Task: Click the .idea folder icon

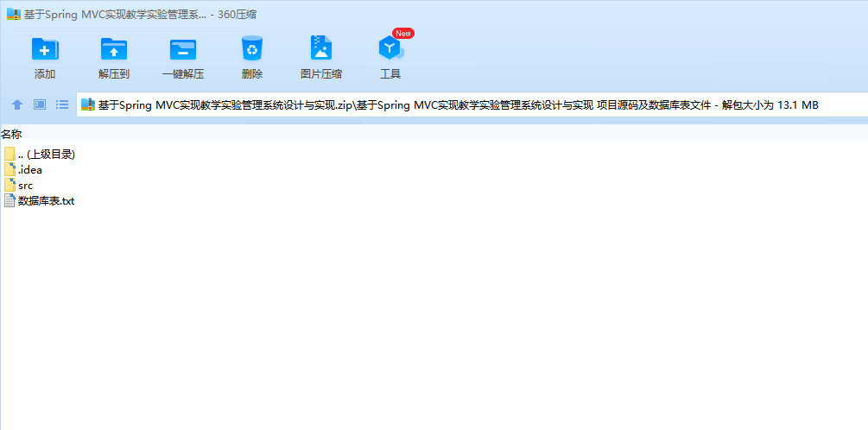Action: coord(10,169)
